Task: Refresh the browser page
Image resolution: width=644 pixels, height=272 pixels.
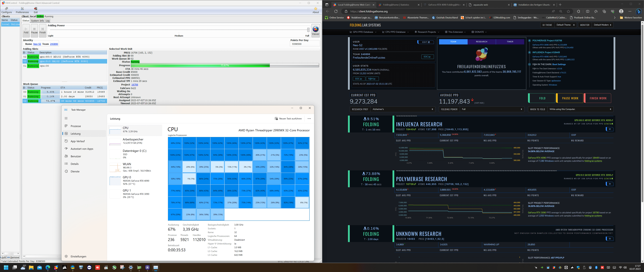Action: (336, 11)
